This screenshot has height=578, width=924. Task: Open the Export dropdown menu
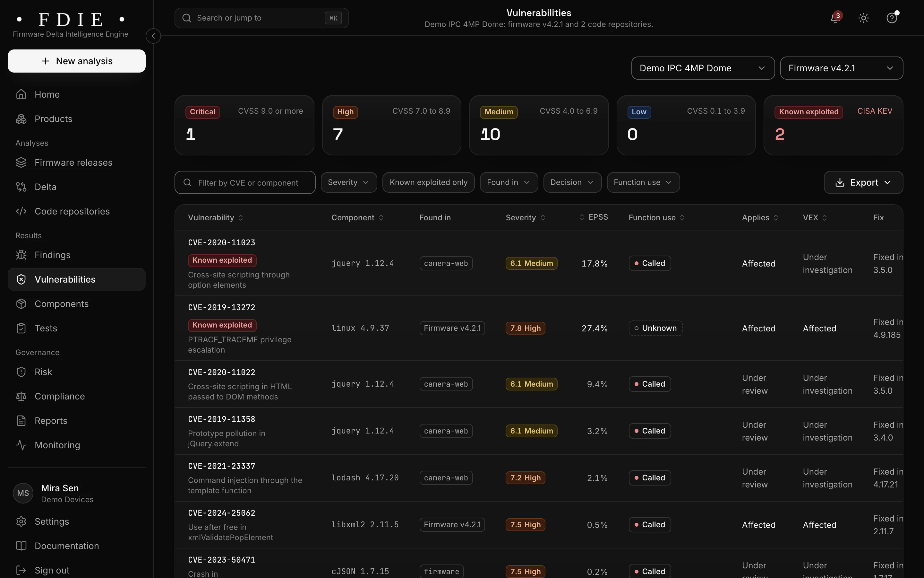coord(863,182)
